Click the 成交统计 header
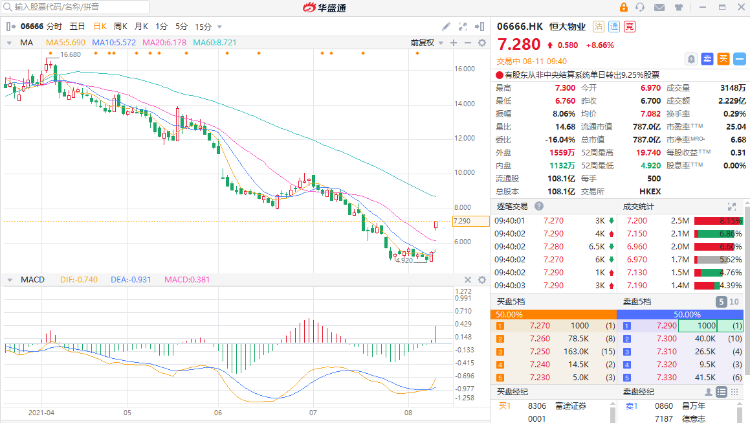750x423 pixels. point(638,206)
